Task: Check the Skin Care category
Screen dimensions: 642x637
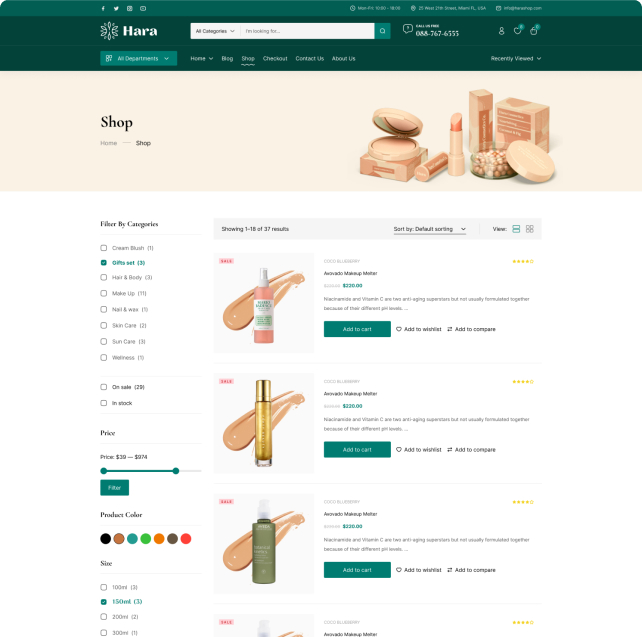Action: pyautogui.click(x=104, y=325)
